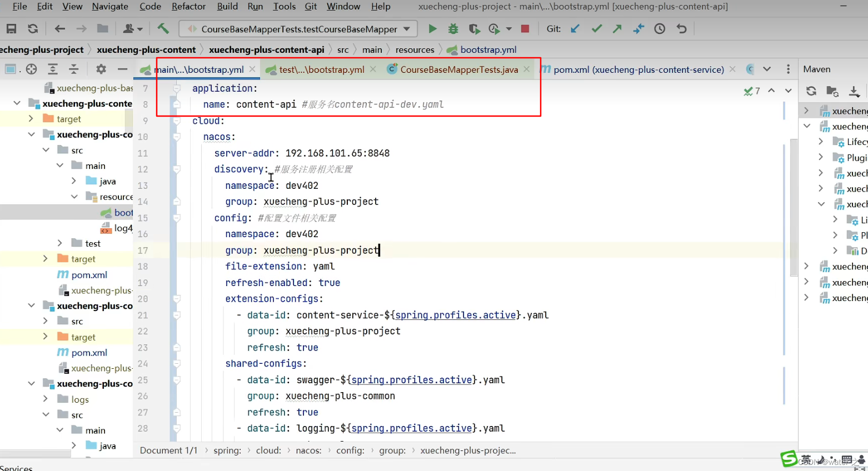Reload all Maven projects icon
868x471 pixels.
[811, 91]
